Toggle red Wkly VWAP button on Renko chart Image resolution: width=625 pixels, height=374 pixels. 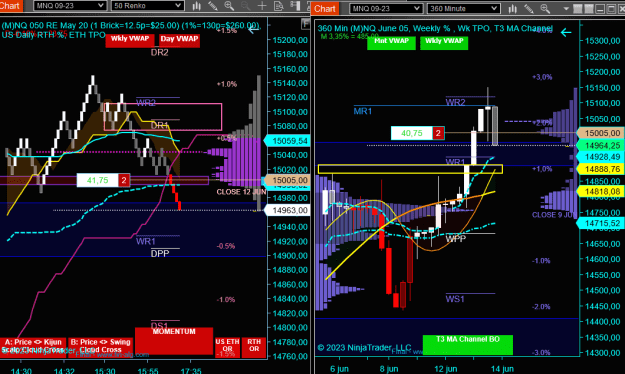point(130,41)
